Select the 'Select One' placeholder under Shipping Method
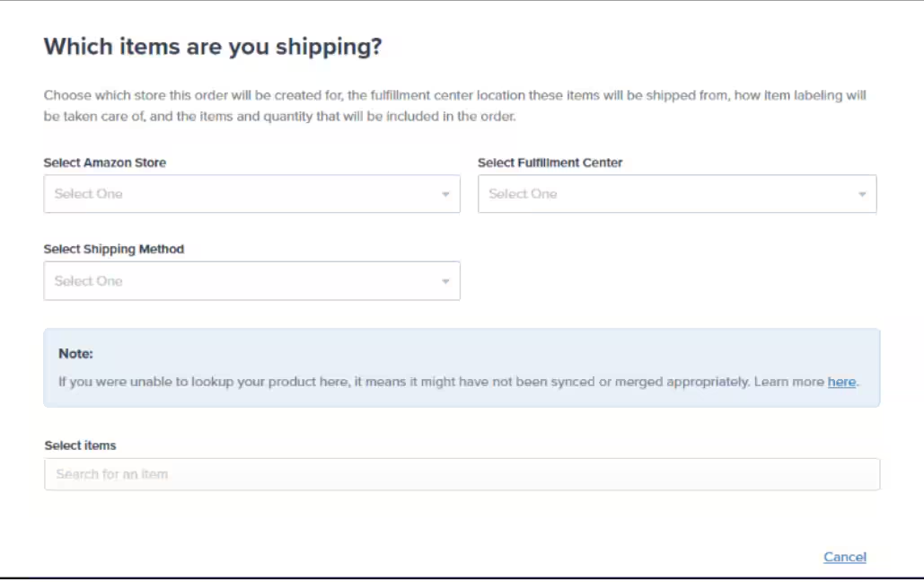Viewport: 924px width, 582px height. point(88,280)
